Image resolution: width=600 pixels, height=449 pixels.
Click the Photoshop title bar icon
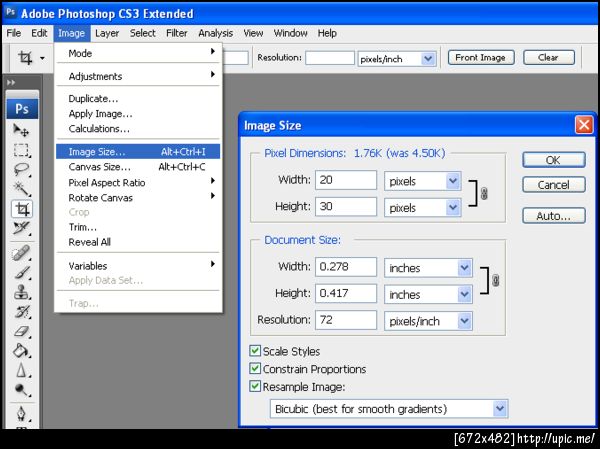point(10,12)
